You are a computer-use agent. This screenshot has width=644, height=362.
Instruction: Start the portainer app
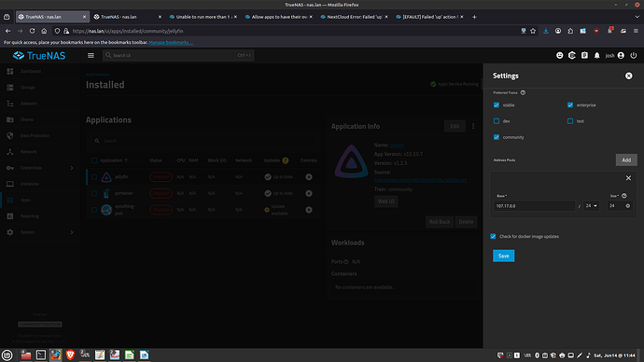(x=308, y=193)
